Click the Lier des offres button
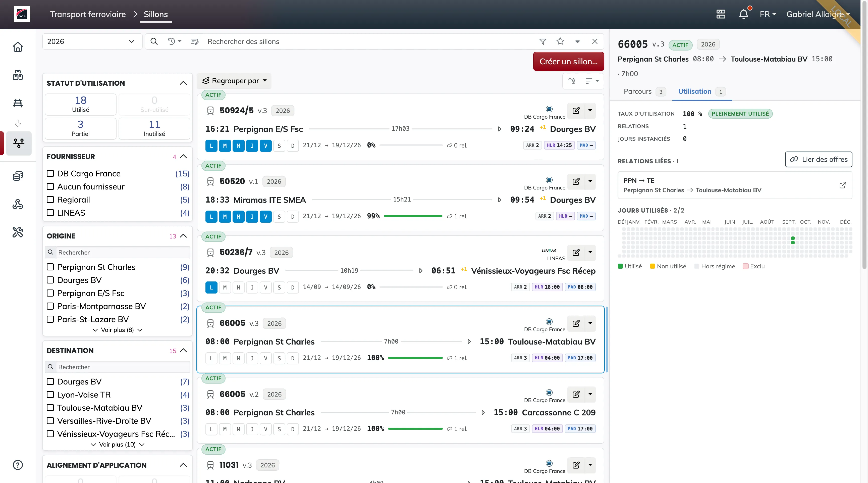This screenshot has height=483, width=868. coord(819,159)
